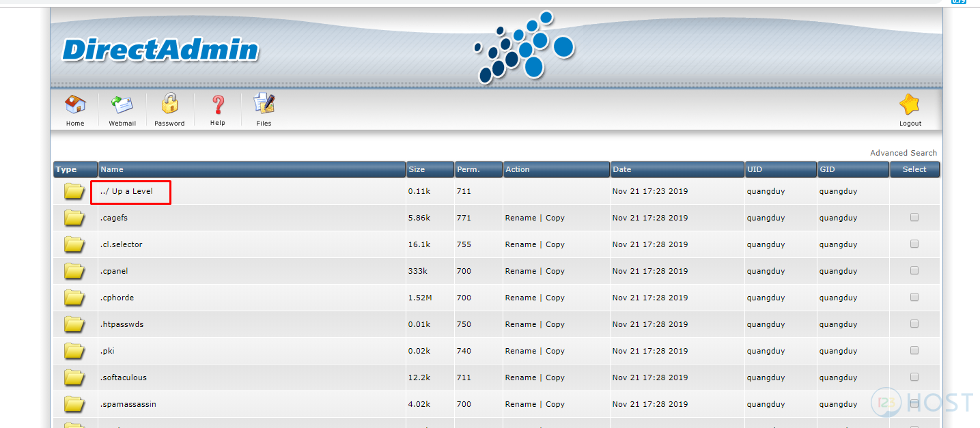The width and height of the screenshot is (980, 428).
Task: Click Copy for .htpasswds
Action: pyautogui.click(x=555, y=325)
